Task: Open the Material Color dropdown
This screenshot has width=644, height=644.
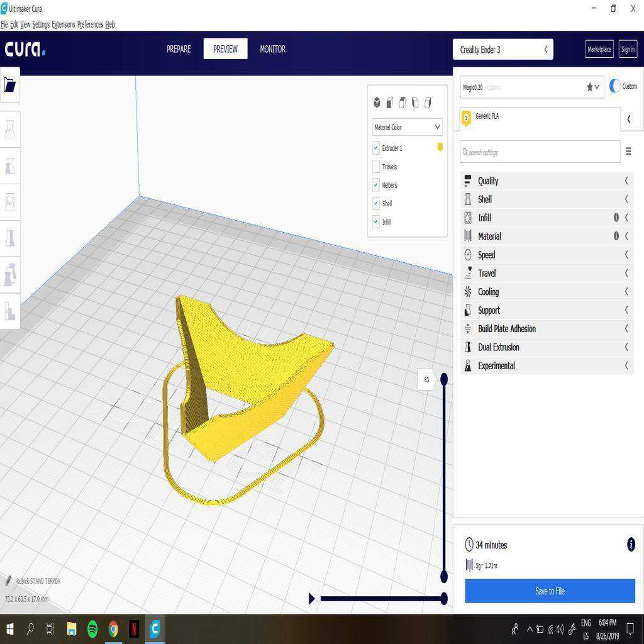Action: point(407,127)
